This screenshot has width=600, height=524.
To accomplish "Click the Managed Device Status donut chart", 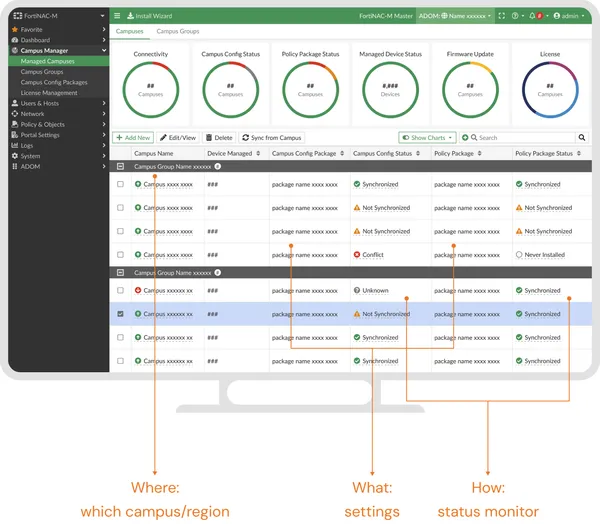I will coord(390,90).
